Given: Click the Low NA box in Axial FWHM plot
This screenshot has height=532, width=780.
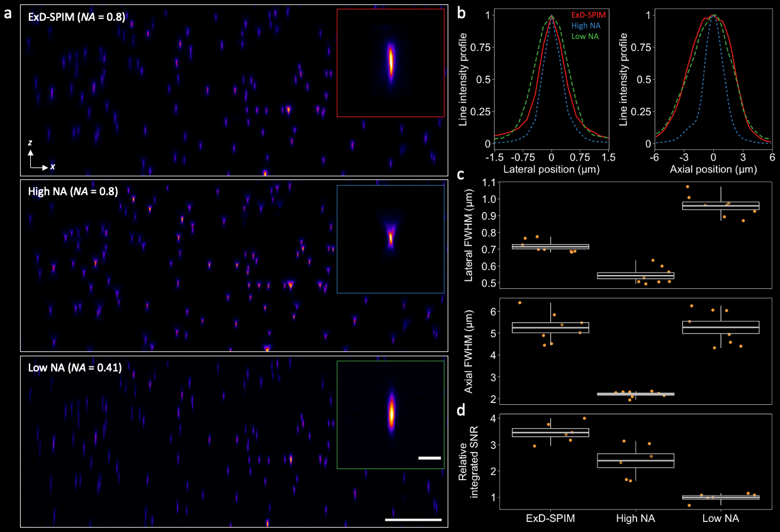Looking at the screenshot, I should [x=721, y=327].
